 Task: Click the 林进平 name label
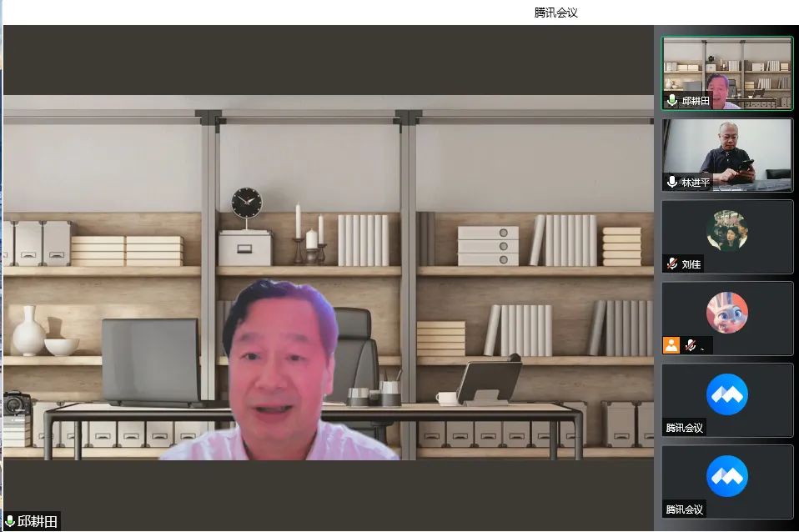tap(695, 183)
